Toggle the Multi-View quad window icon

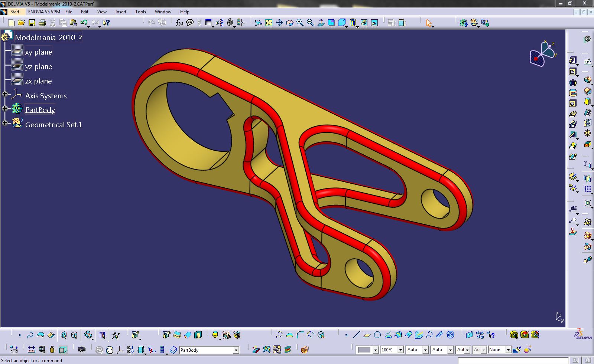[x=331, y=23]
